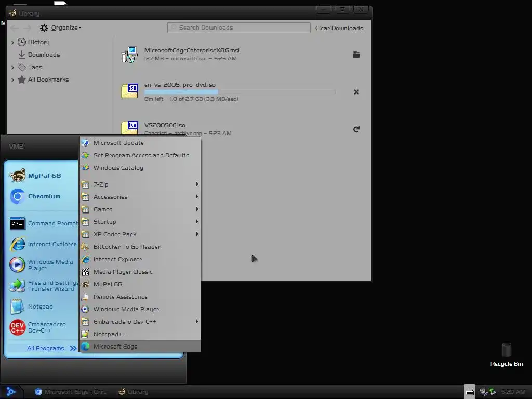Select Tags in the Library sidebar

[x=35, y=67]
